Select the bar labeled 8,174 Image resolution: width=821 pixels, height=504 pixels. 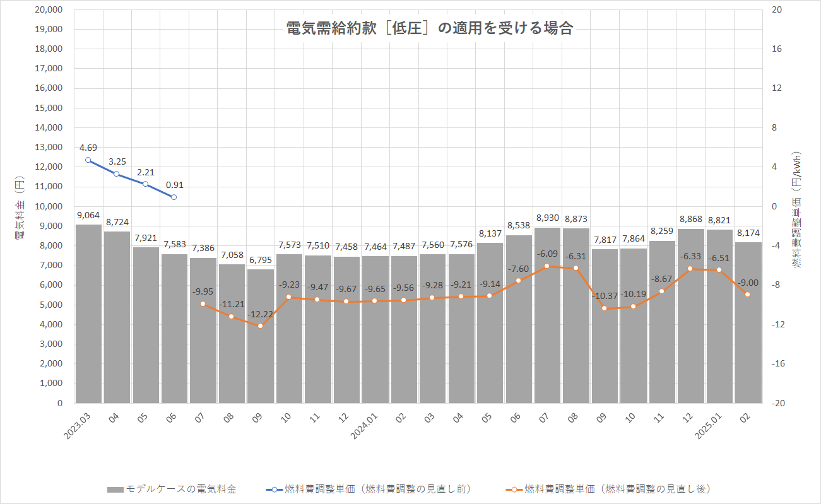[x=748, y=322]
